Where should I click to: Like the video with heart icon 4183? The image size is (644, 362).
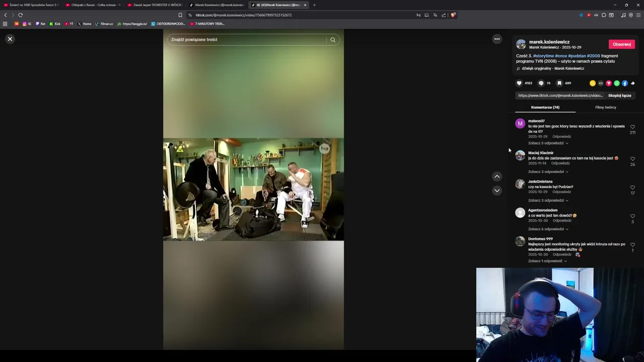pyautogui.click(x=519, y=83)
